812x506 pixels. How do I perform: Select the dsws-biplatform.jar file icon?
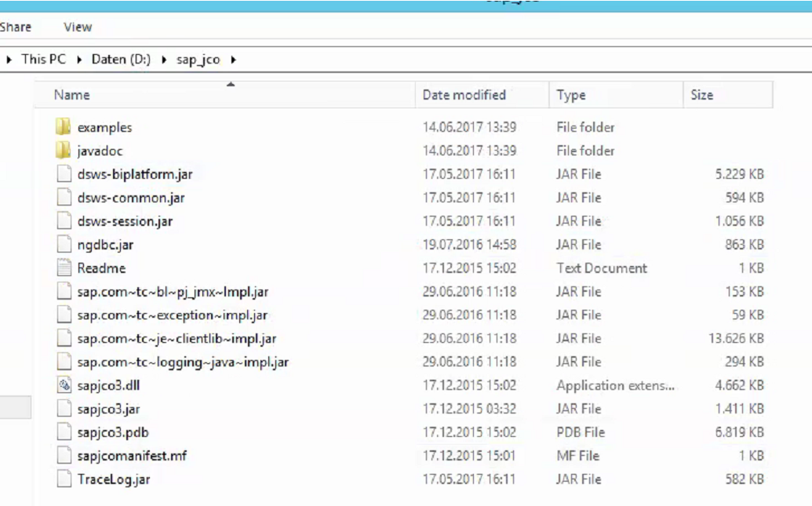[64, 173]
